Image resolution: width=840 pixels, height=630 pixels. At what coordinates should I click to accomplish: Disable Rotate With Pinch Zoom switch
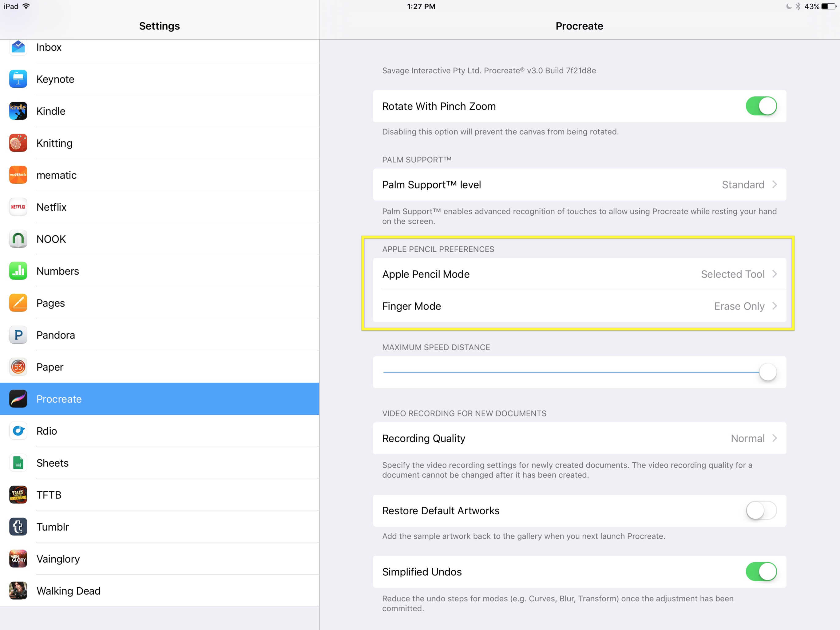coord(761,106)
